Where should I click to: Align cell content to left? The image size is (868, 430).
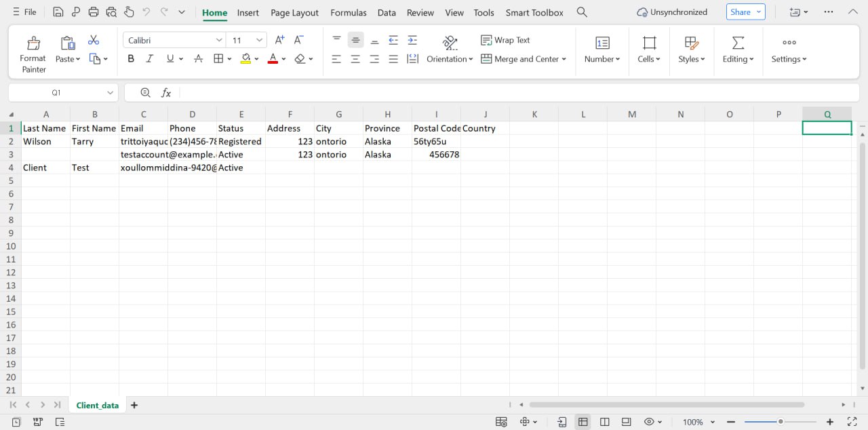coord(336,59)
